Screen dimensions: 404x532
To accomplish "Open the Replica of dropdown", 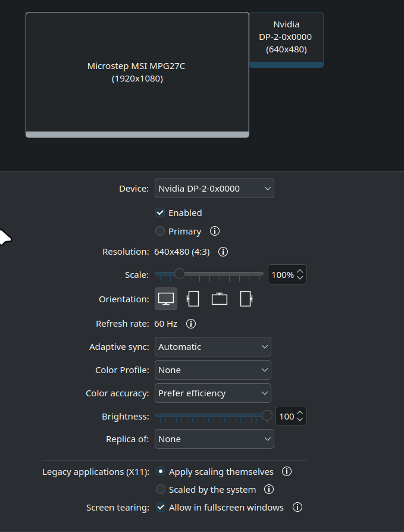I will [x=214, y=439].
